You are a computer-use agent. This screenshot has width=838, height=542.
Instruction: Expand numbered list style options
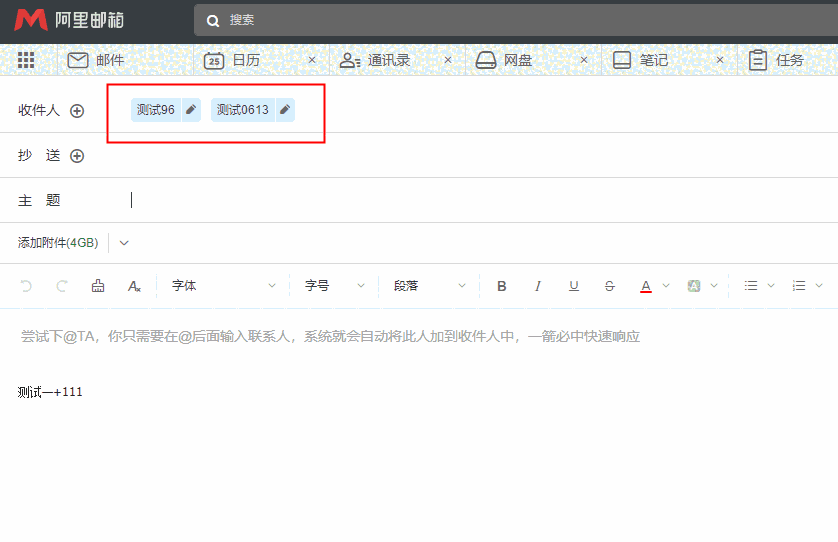click(819, 286)
